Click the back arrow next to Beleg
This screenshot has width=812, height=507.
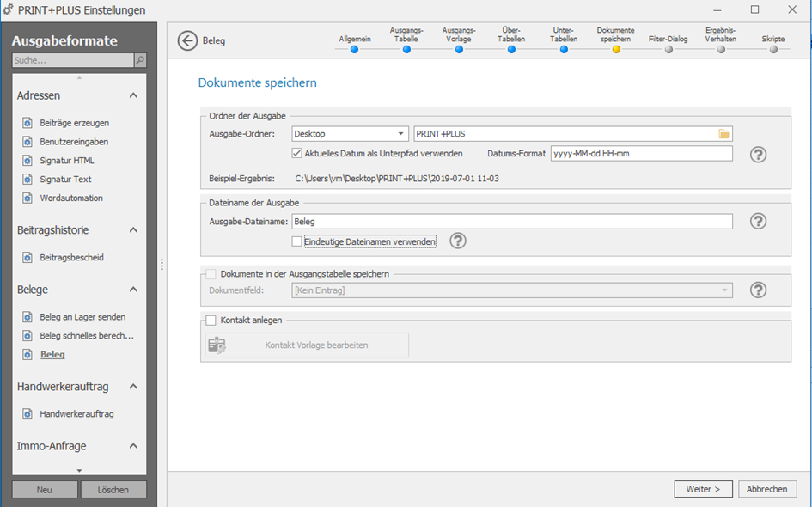tap(187, 40)
